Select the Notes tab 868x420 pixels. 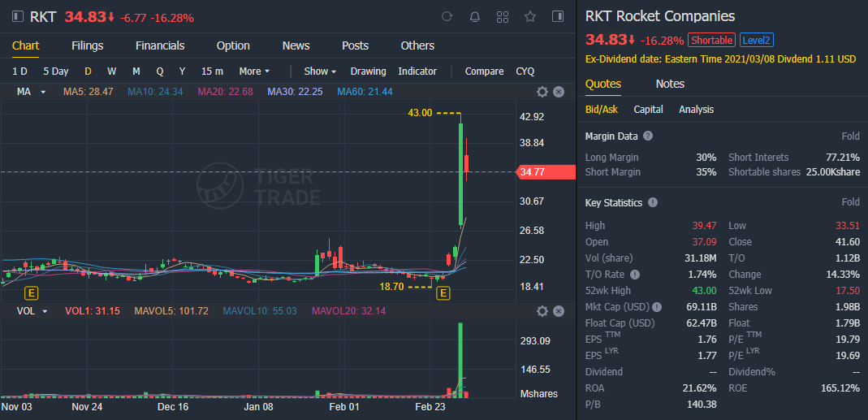(x=671, y=84)
